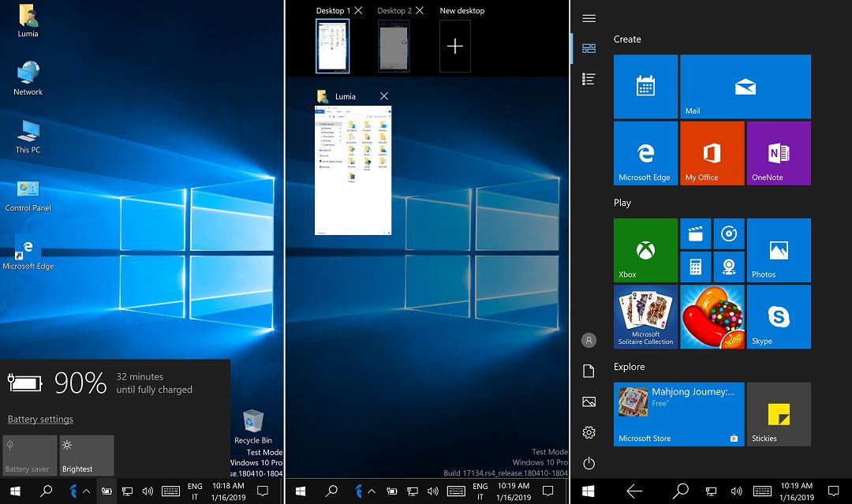This screenshot has height=504, width=852.
Task: Add a New desktop with plus button
Action: coord(455,47)
